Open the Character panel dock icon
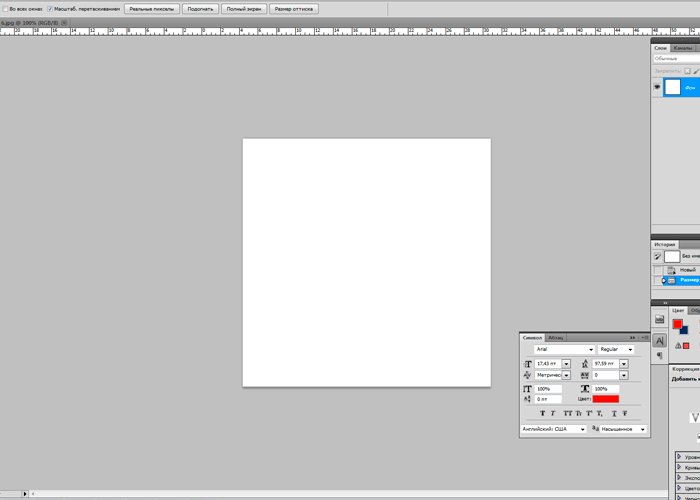Image resolution: width=700 pixels, height=500 pixels. (x=660, y=340)
